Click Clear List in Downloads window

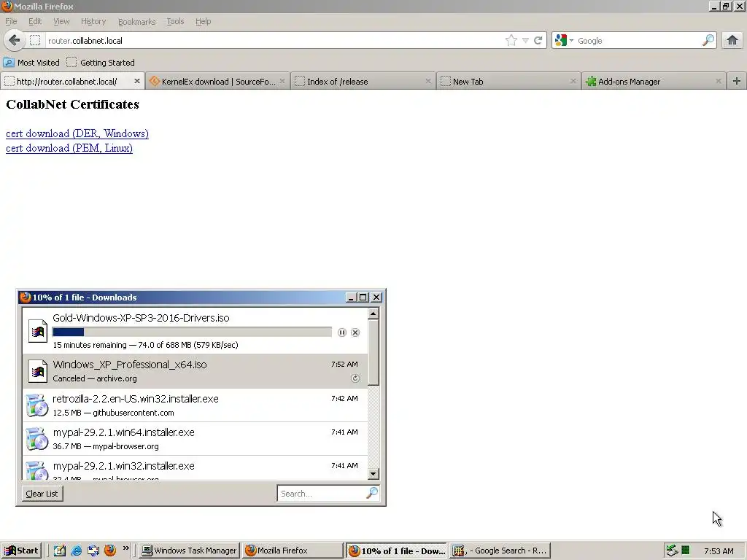pos(42,494)
